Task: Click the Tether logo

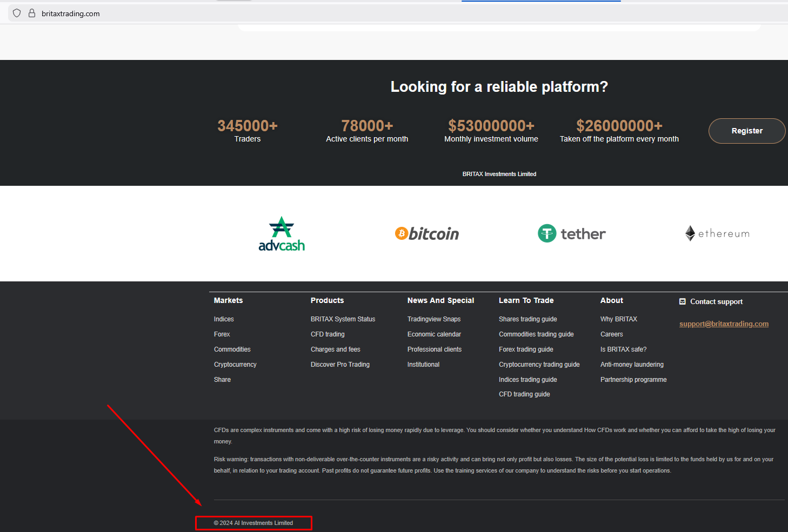Action: (571, 233)
